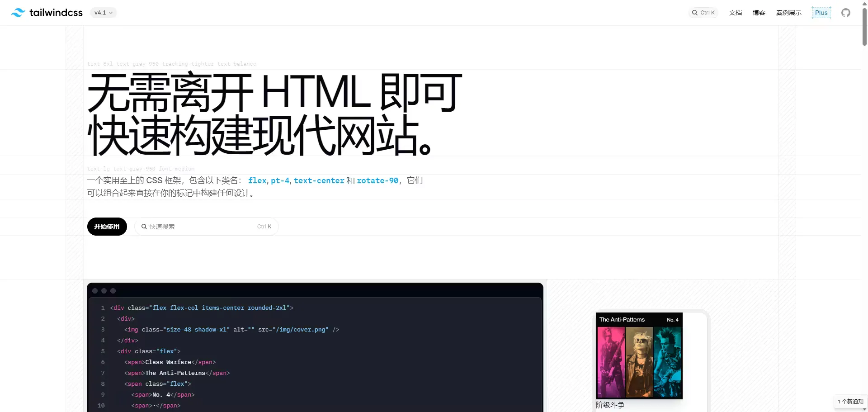Open the Plus link
The height and width of the screenshot is (412, 868).
coord(821,12)
